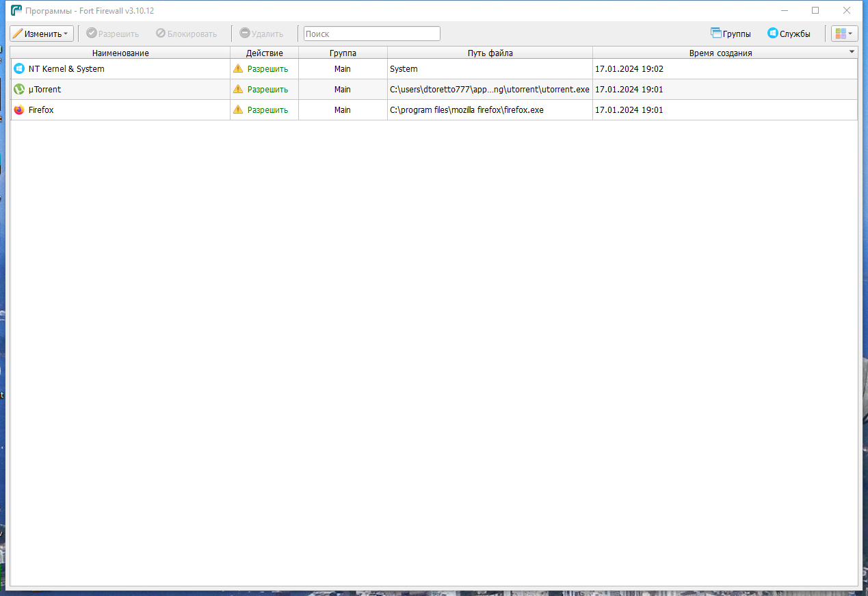Sort by Действие column header

coord(264,53)
